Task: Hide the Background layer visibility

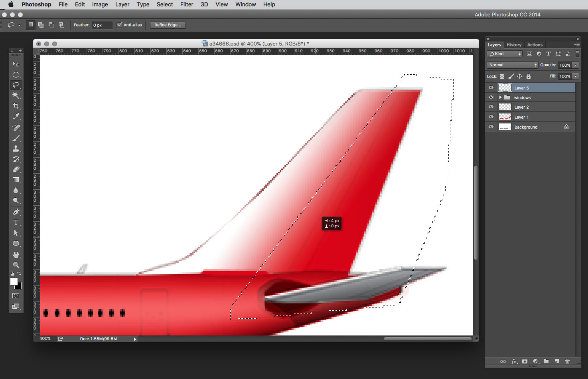Action: coord(491,127)
